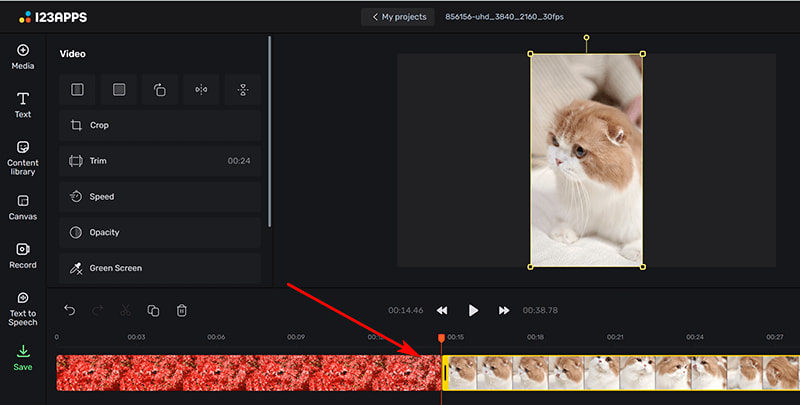Viewport: 800px width, 405px height.
Task: Open the Trim option
Action: click(x=160, y=161)
